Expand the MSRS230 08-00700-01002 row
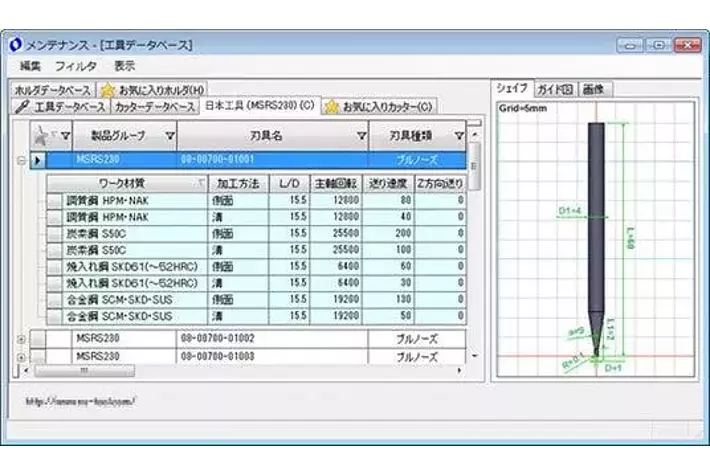Image resolution: width=710 pixels, height=474 pixels. [22, 339]
